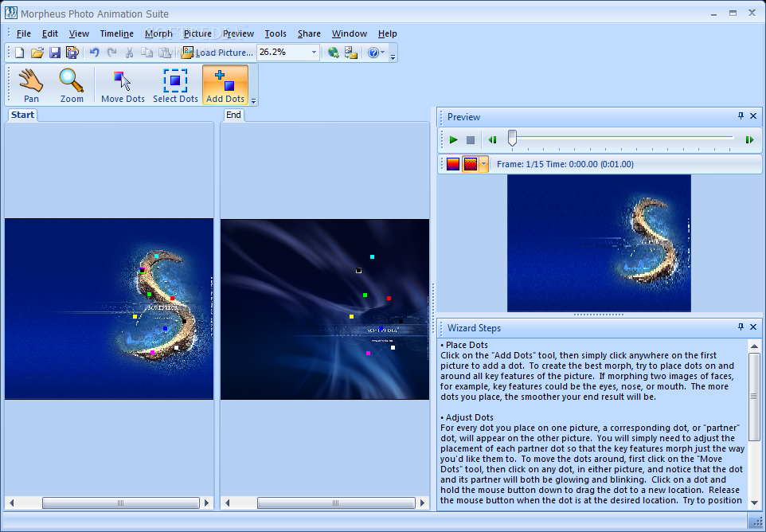Paste using the clipboard icon

point(165,53)
